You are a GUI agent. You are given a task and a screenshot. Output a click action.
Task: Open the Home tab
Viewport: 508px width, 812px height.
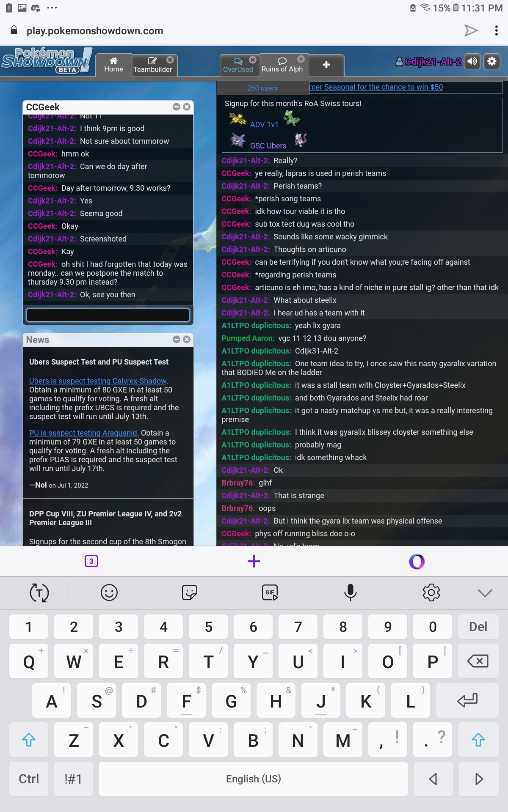113,65
